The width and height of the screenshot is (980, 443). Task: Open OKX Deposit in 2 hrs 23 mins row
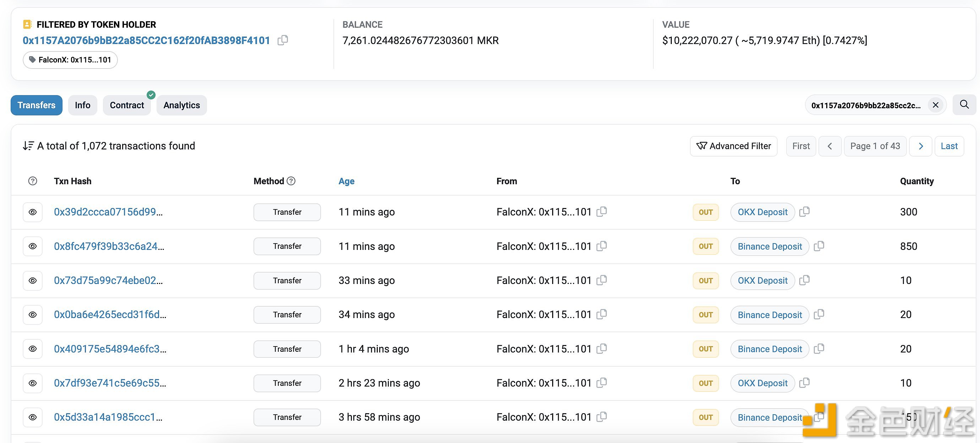click(x=762, y=383)
